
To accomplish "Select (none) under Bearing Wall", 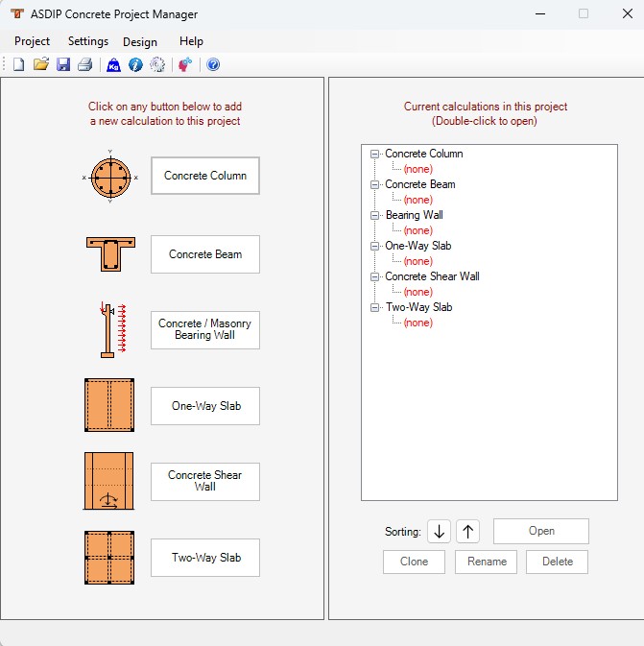I will [x=418, y=230].
